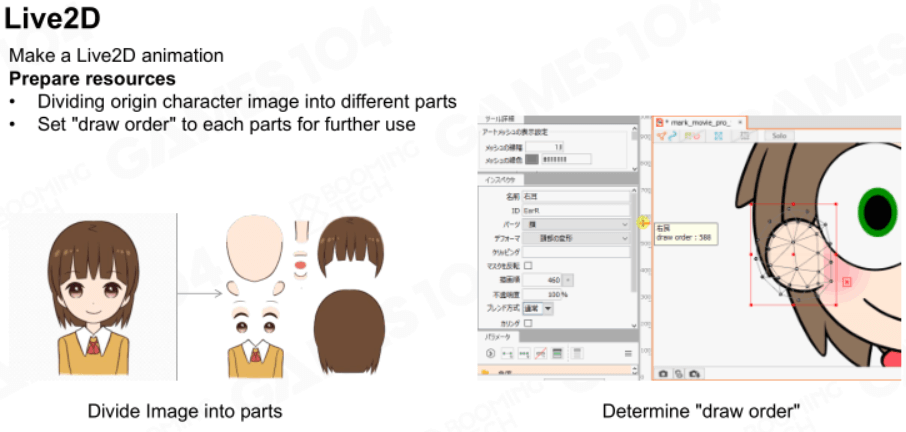Screen dimensions: 906x432
Task: Toggle the マスクを反転 checkbox
Action: 528,266
